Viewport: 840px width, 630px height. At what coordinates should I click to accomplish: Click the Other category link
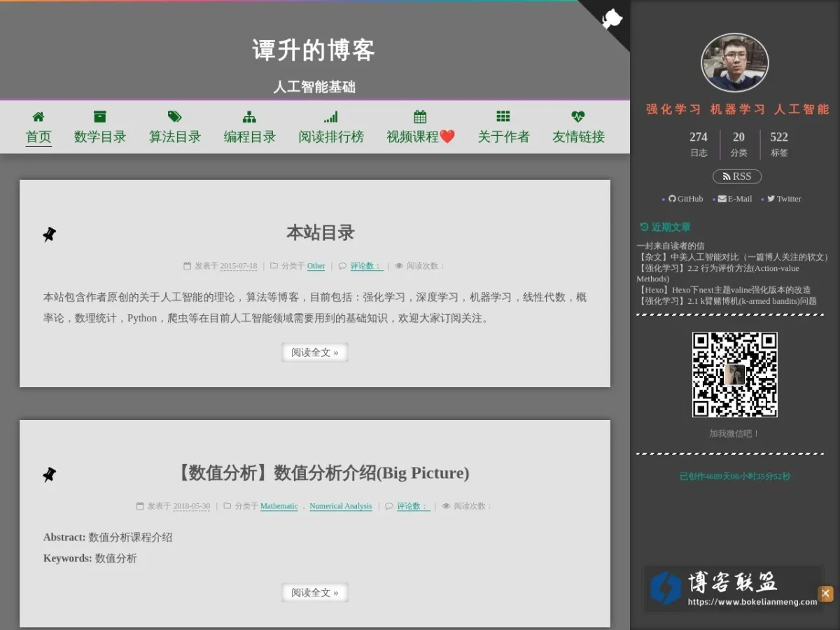tap(316, 266)
